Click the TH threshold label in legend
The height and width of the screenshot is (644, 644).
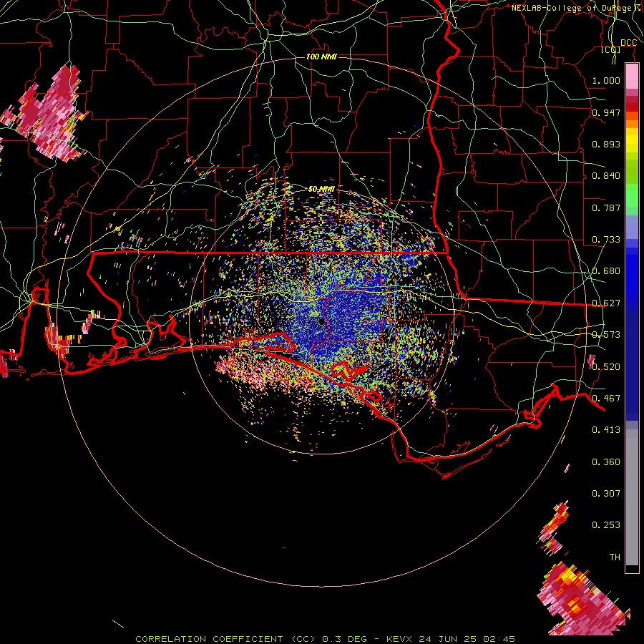(615, 557)
